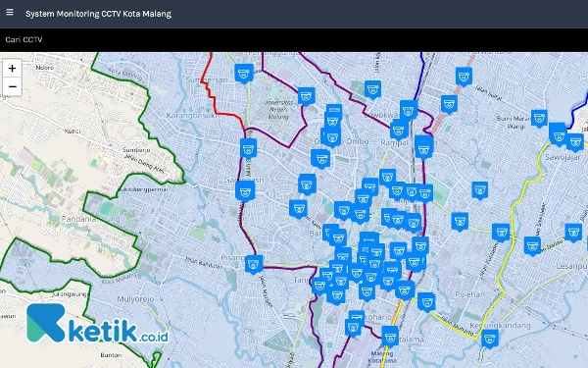Open the CCTV marker at Tanjungrejo boundary corner
Screen dimensions: 588x368
point(319,286)
